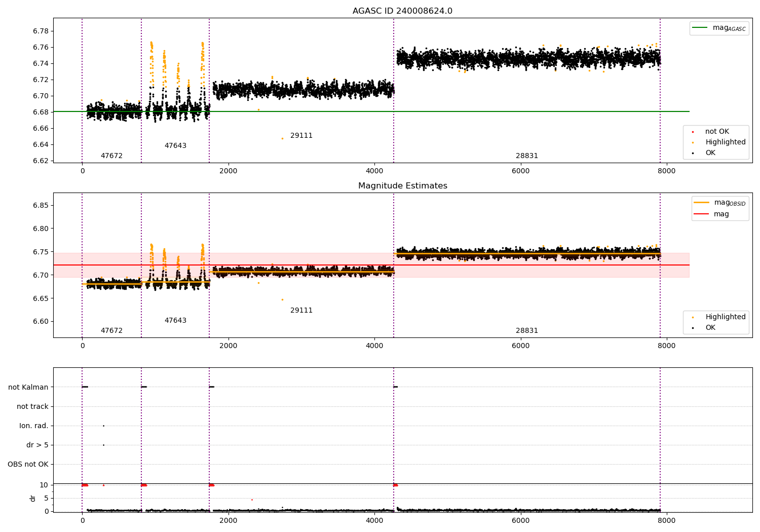Click the green mag AGASC legend line

click(x=700, y=28)
